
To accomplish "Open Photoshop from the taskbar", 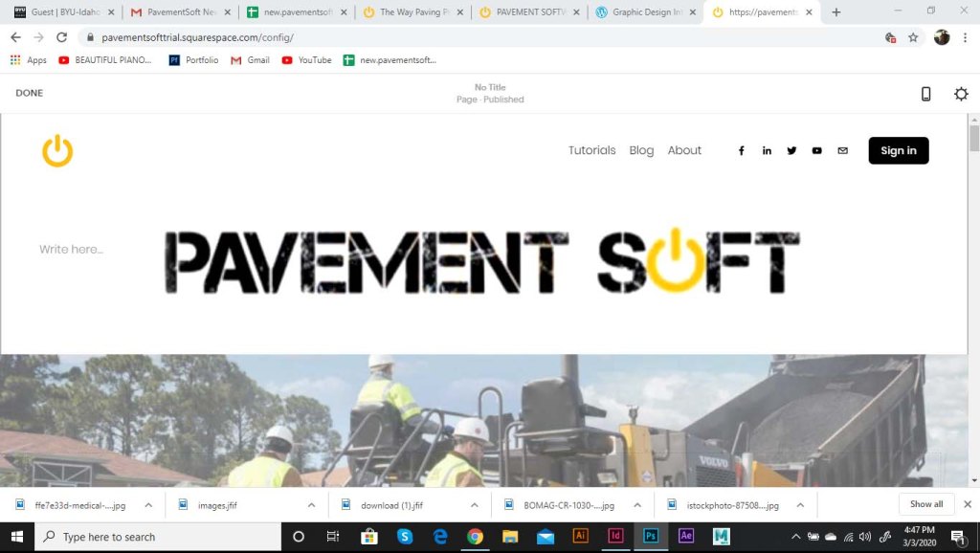I will point(650,537).
